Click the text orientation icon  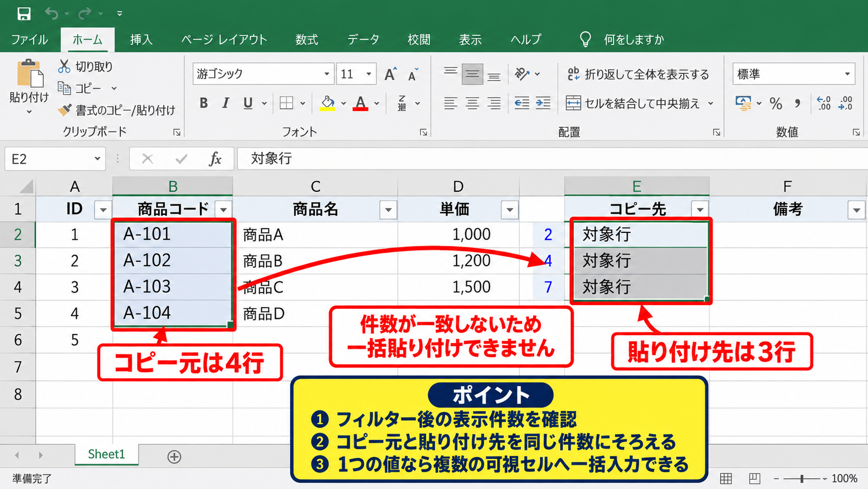[522, 74]
